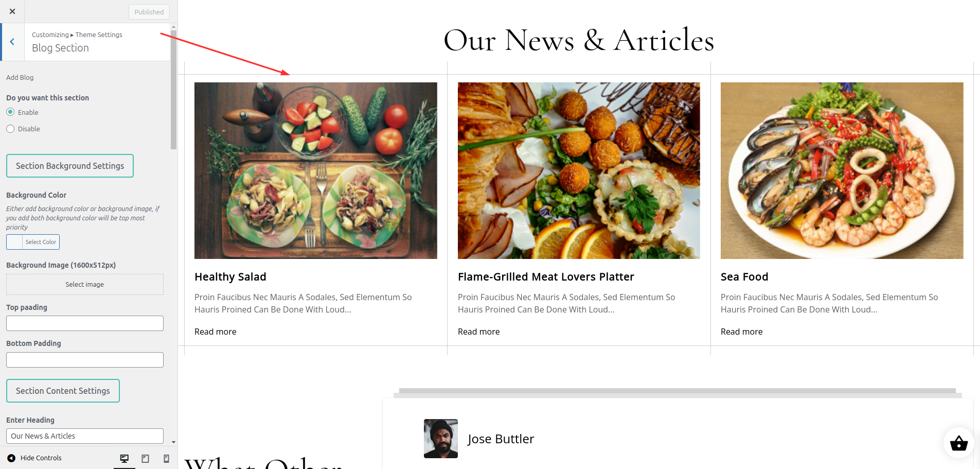The image size is (980, 469).
Task: Click the Top padding field
Action: 85,323
